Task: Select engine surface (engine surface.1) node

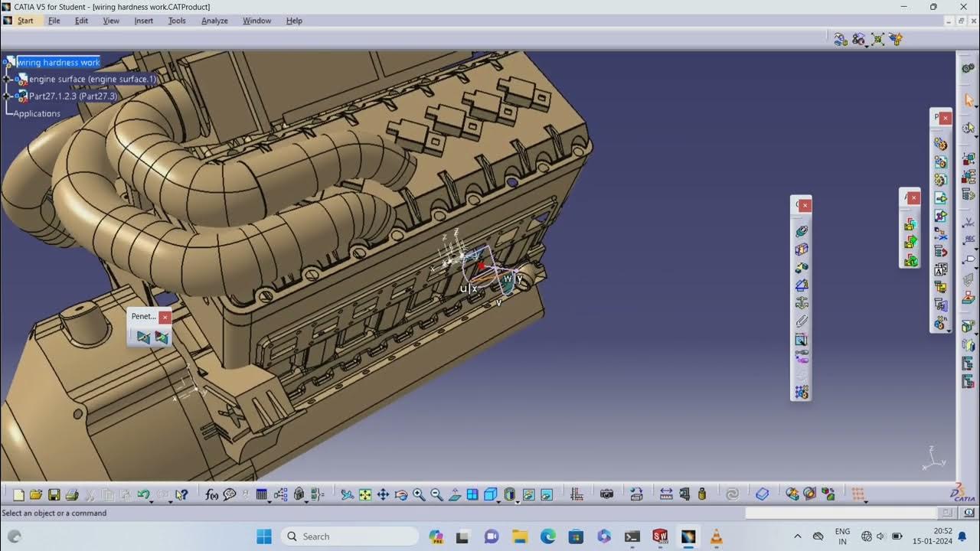Action: (x=93, y=79)
